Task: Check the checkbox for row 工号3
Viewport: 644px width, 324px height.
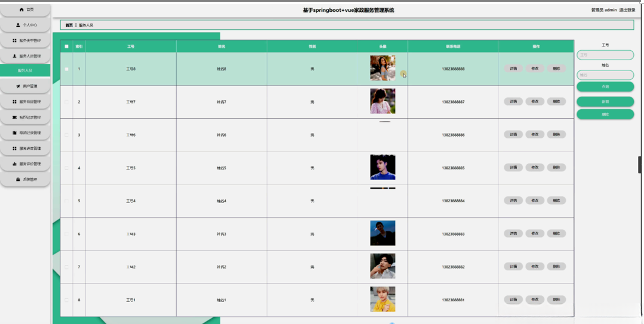Action: (66, 234)
